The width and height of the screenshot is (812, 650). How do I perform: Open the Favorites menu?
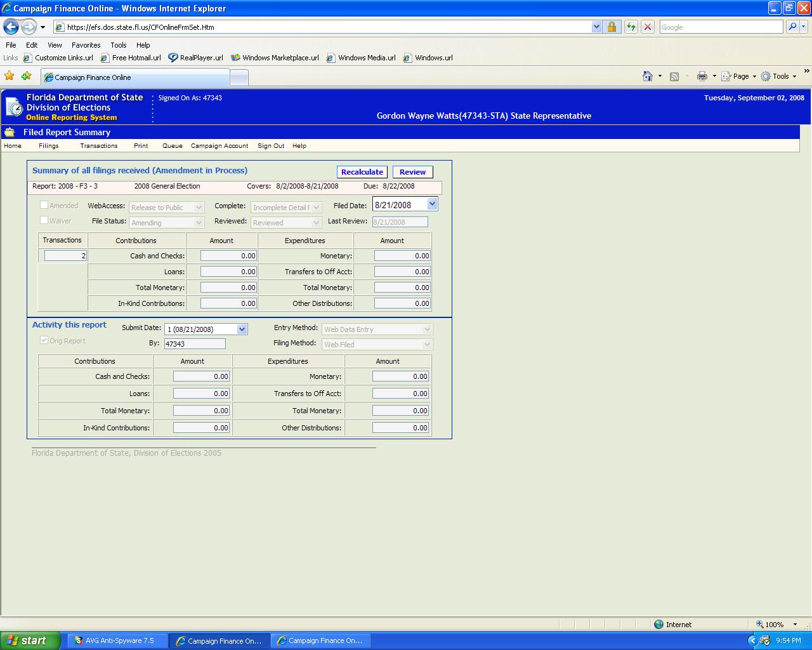pos(86,45)
